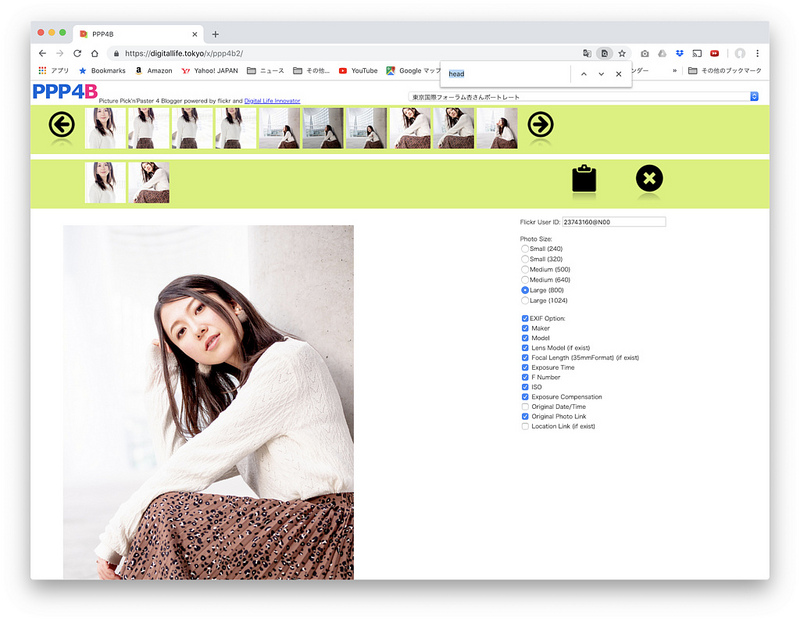Enable Location Link checkbox
This screenshot has height=620, width=800.
pyautogui.click(x=525, y=427)
